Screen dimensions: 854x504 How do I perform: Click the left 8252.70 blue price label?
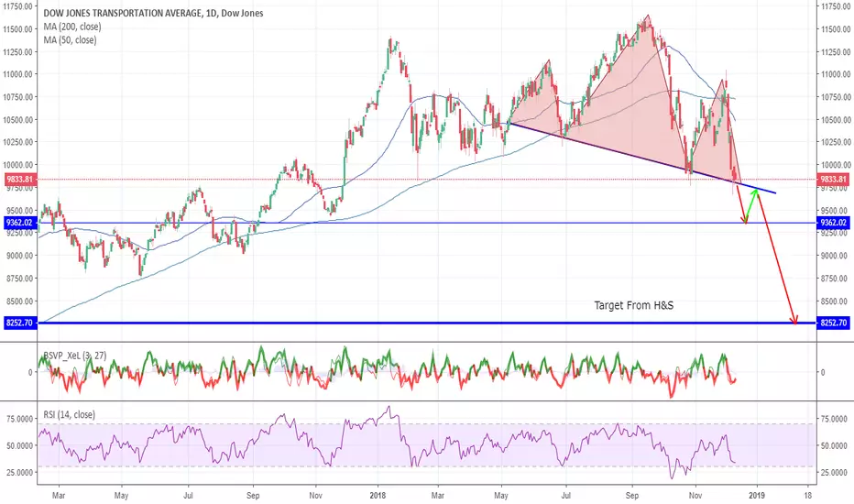21,323
